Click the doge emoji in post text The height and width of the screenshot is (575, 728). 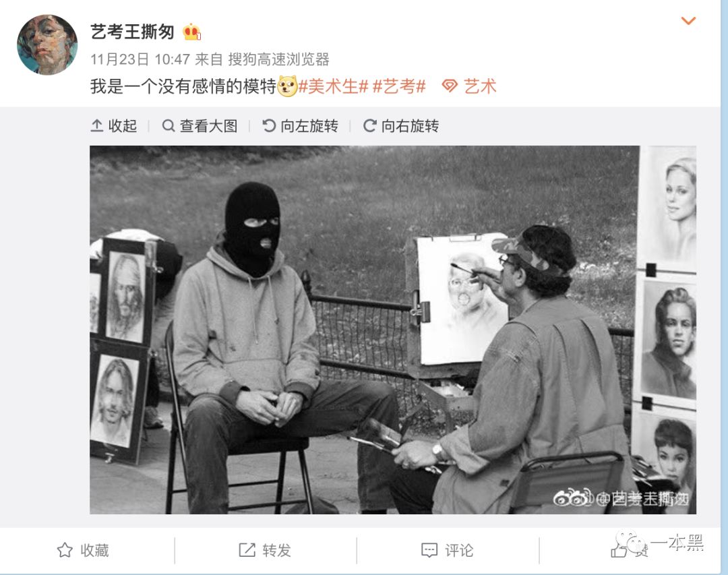[287, 86]
